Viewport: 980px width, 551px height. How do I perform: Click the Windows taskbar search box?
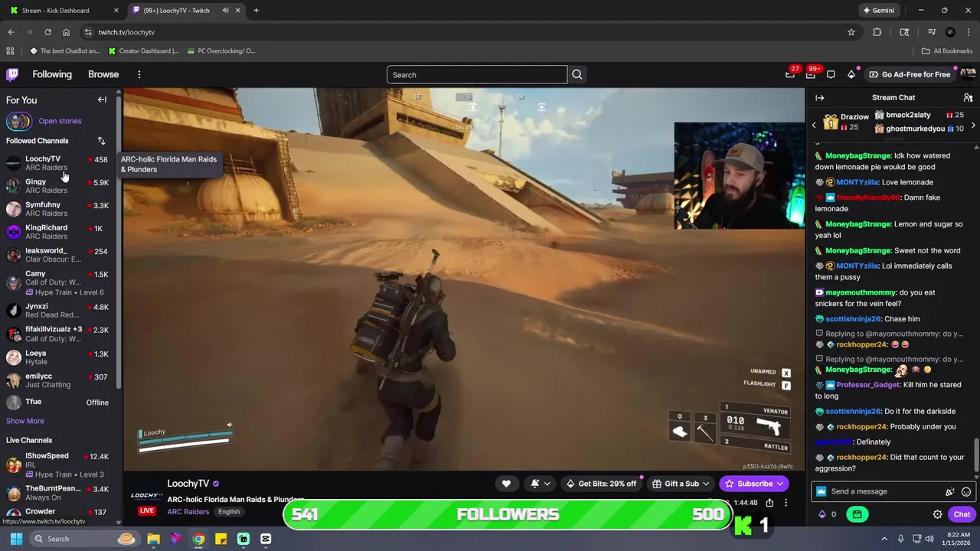[x=84, y=539]
